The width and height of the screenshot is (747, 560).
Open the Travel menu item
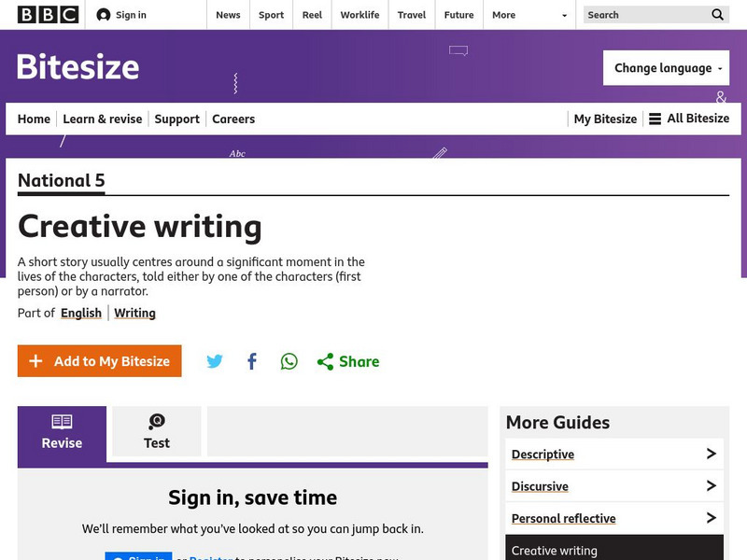point(412,15)
